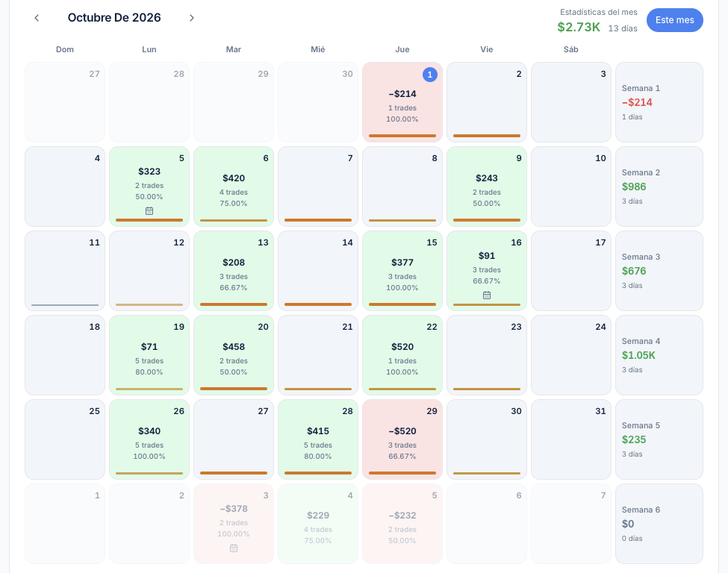The image size is (728, 573).
Task: Click the Octubre De 2026 month title
Action: 114,18
